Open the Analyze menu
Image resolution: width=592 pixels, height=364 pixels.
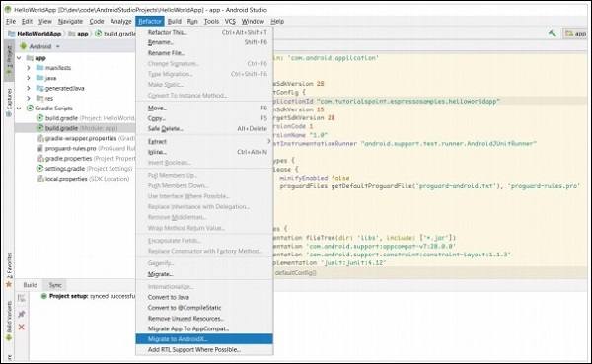point(120,21)
